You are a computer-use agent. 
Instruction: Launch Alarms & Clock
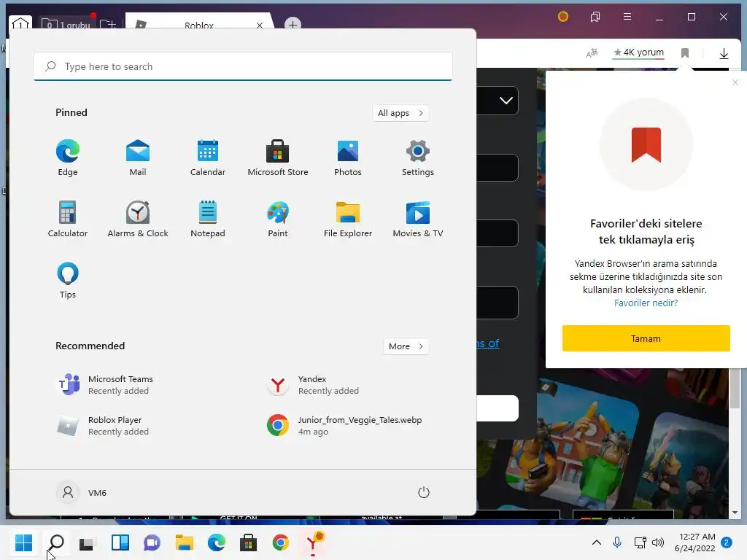(x=138, y=219)
